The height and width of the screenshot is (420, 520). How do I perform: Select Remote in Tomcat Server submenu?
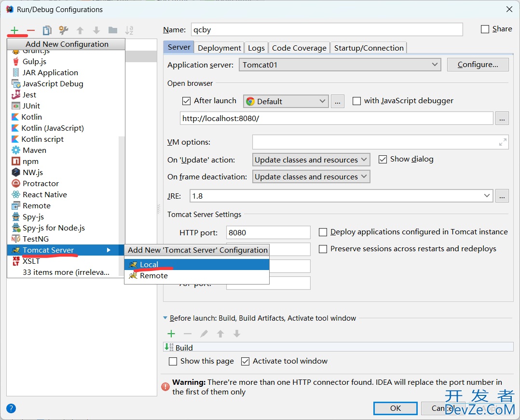197,276
